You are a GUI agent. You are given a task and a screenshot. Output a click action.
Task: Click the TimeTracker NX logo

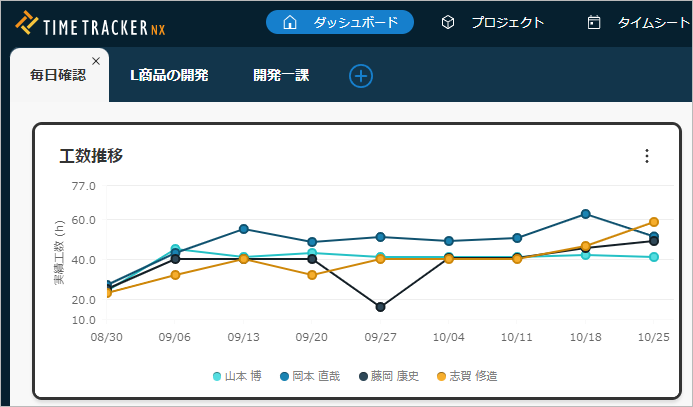(90, 23)
